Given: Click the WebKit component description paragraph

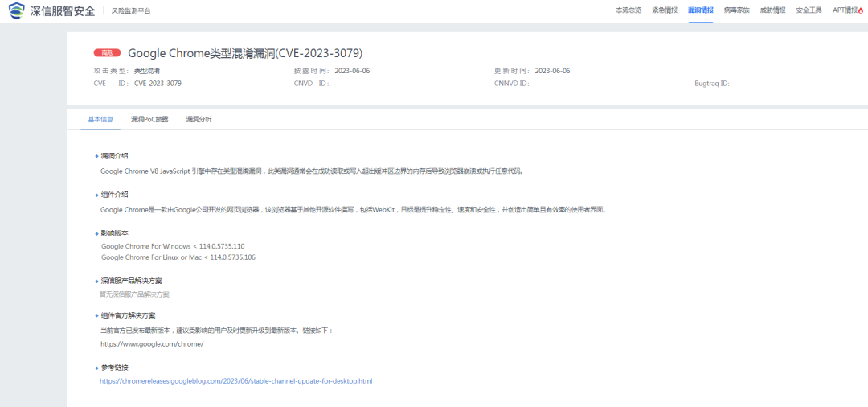Looking at the screenshot, I should 354,210.
